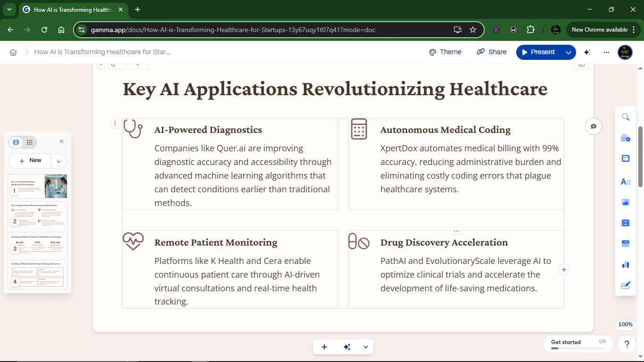Image resolution: width=644 pixels, height=362 pixels.
Task: Open a new browser tab
Action: tap(138, 9)
